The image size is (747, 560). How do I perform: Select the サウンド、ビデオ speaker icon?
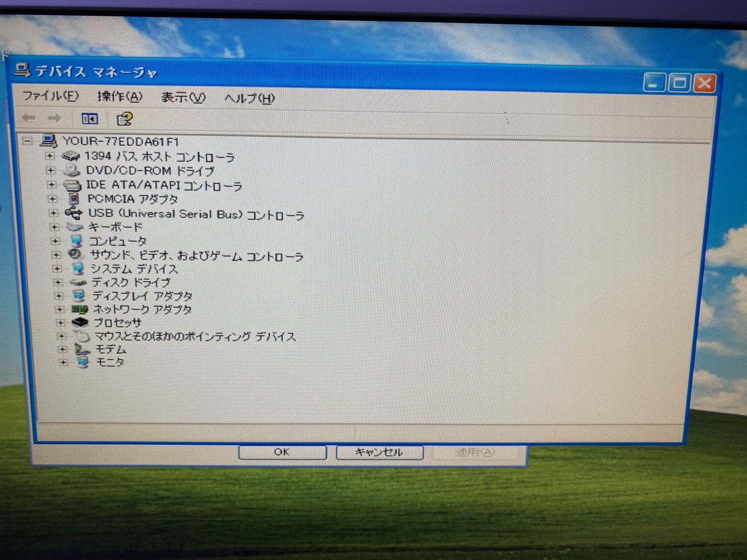pos(75,255)
